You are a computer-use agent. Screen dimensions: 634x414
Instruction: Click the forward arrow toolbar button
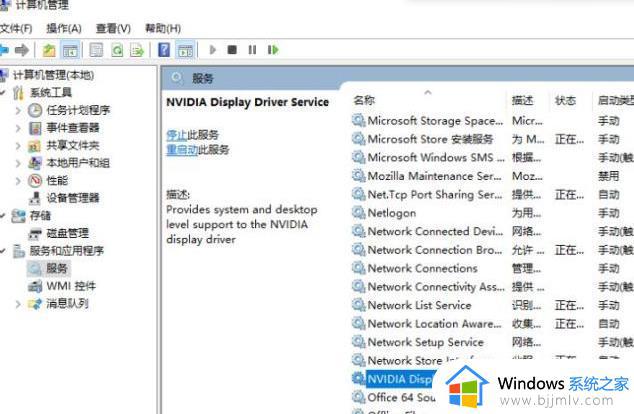(22, 50)
